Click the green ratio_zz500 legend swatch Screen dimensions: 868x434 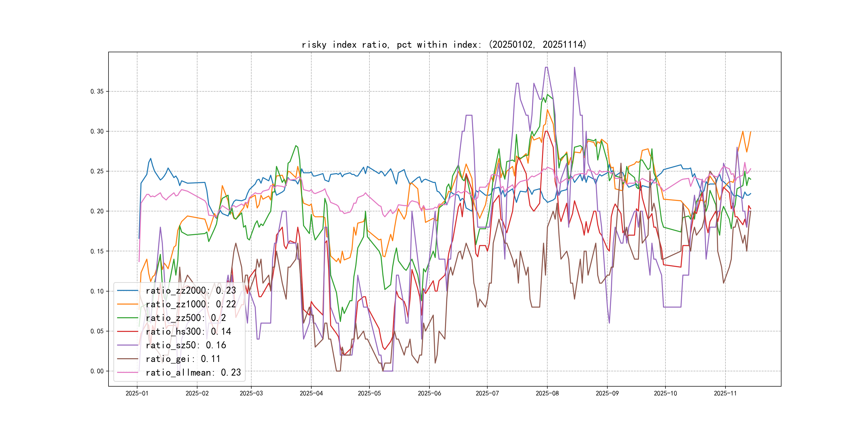coord(127,318)
